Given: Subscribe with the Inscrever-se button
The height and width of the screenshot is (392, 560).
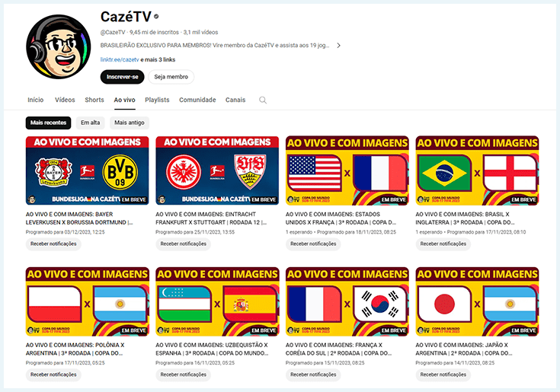Looking at the screenshot, I should pyautogui.click(x=122, y=77).
